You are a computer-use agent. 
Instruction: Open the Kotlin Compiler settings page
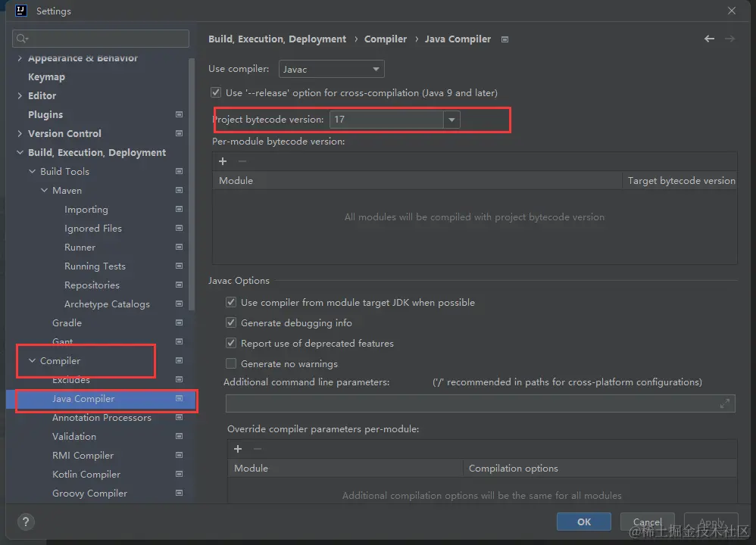point(86,475)
